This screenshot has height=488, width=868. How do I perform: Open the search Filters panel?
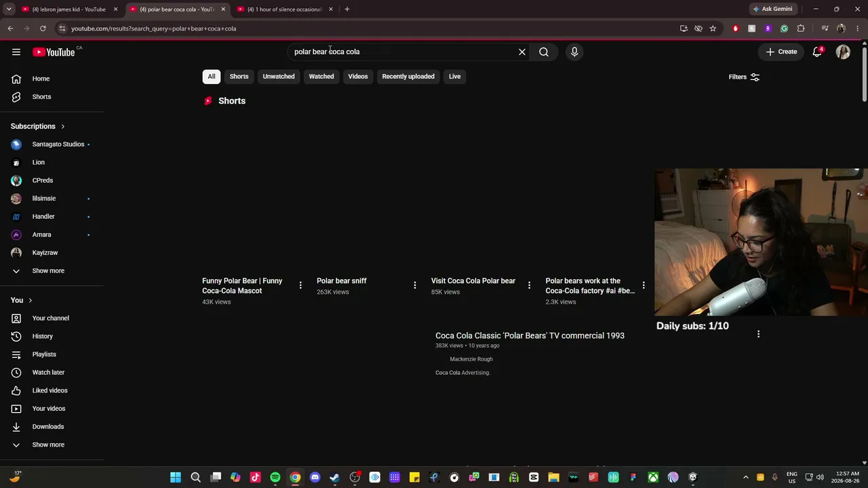744,77
